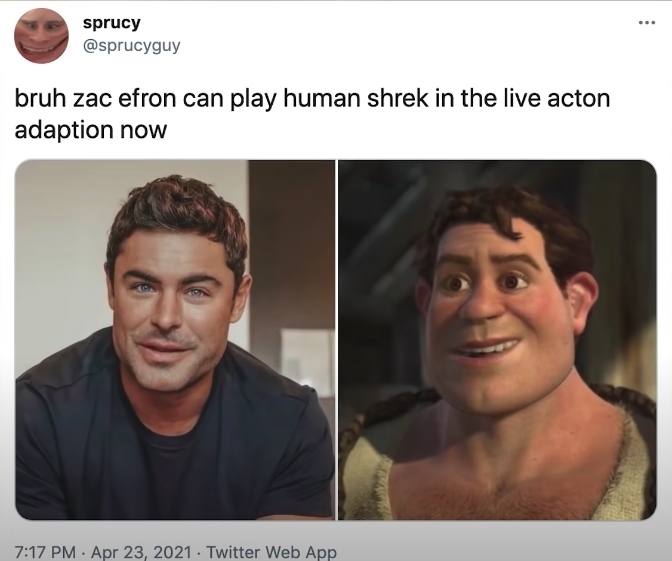
Task: Open the left photo of man in navy shirt
Action: pyautogui.click(x=175, y=340)
